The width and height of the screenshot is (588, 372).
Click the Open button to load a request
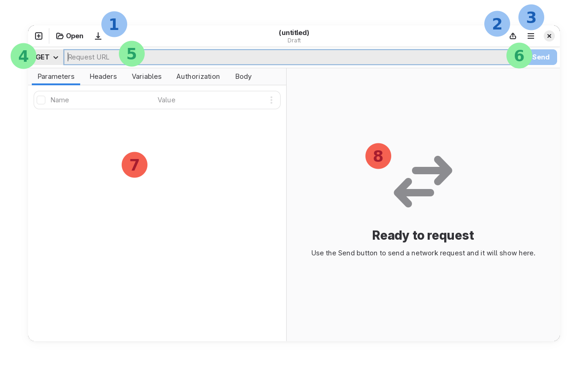(74, 36)
